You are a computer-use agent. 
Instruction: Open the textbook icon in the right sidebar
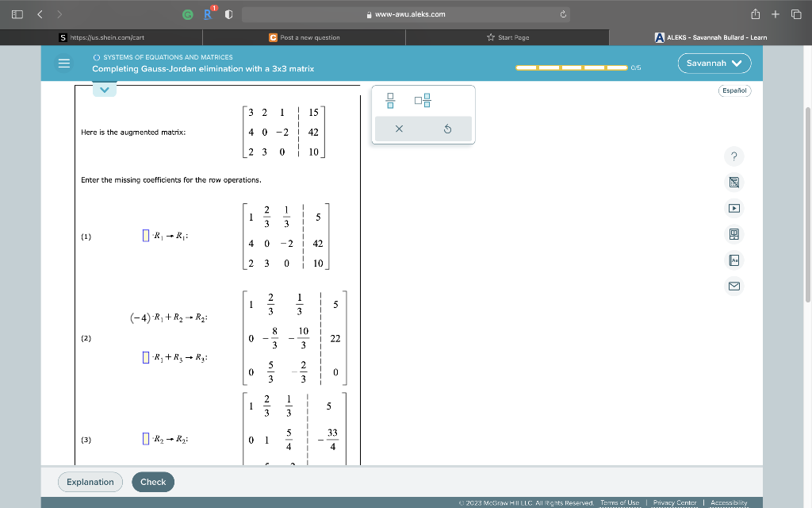pyautogui.click(x=733, y=234)
